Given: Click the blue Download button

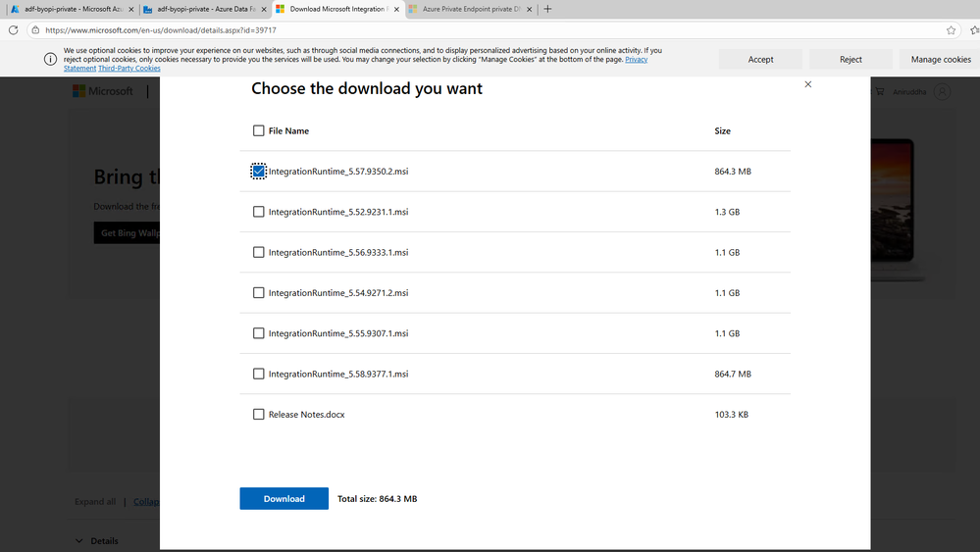Looking at the screenshot, I should coord(284,498).
